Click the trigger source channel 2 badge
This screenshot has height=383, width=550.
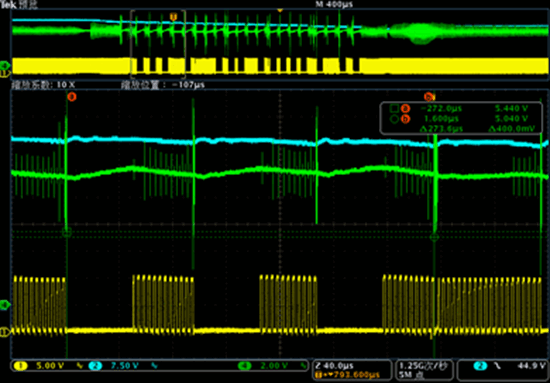(x=481, y=366)
